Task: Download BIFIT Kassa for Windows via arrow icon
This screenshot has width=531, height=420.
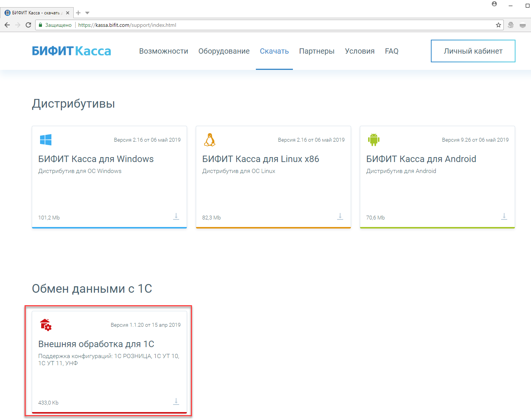Action: (176, 216)
